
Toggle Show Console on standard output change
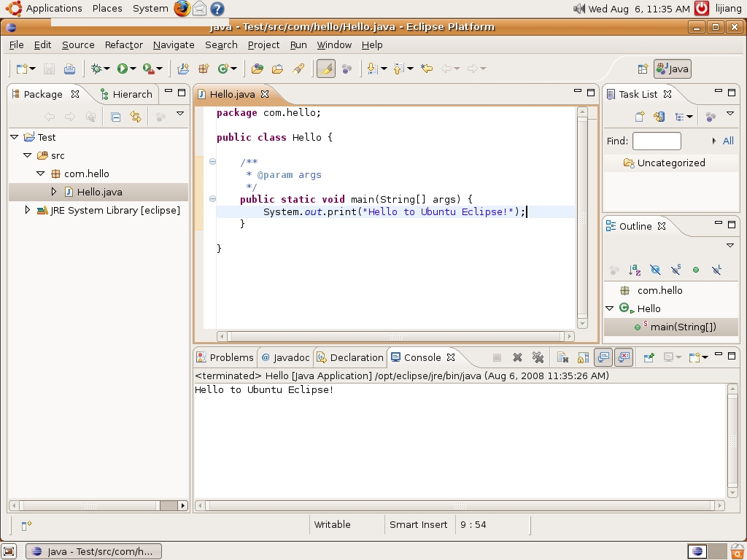(x=603, y=357)
